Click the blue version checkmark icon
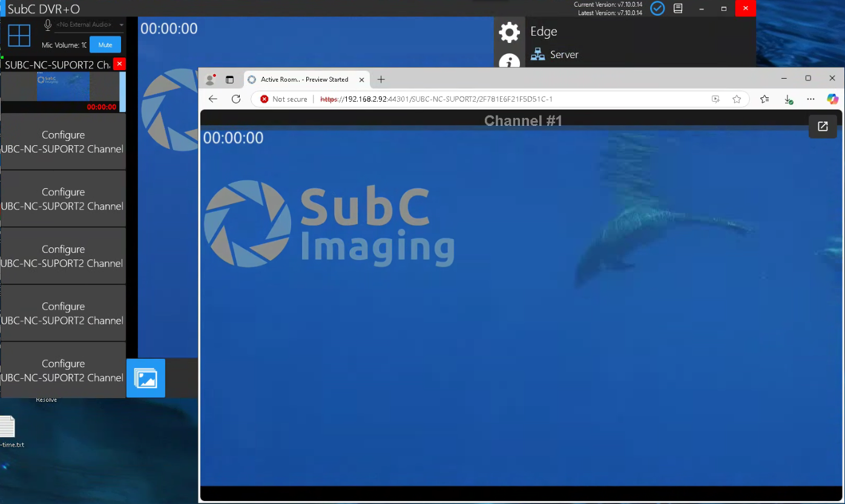845x504 pixels. coord(657,8)
